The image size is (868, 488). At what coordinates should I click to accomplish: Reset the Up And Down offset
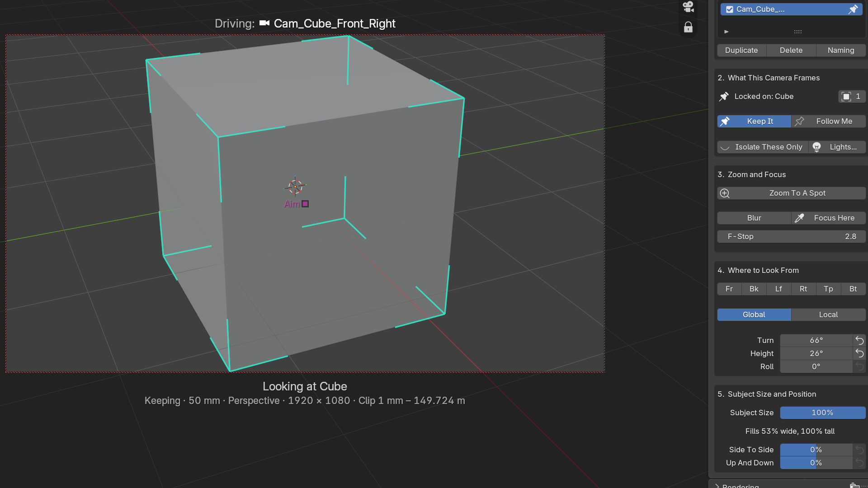(859, 463)
